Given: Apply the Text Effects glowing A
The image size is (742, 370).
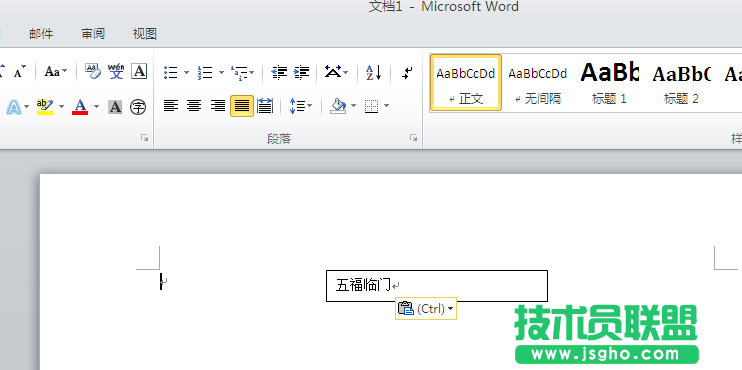Looking at the screenshot, I should (x=13, y=107).
